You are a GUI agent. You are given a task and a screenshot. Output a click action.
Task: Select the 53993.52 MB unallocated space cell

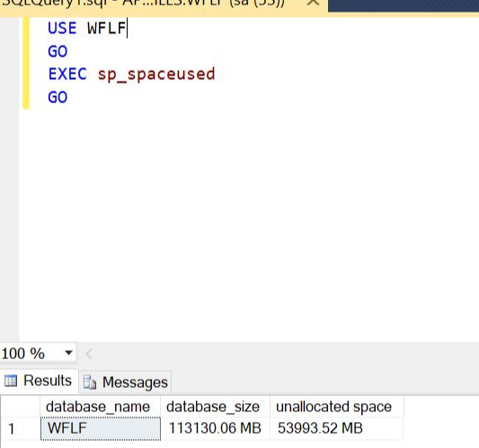coord(337,428)
